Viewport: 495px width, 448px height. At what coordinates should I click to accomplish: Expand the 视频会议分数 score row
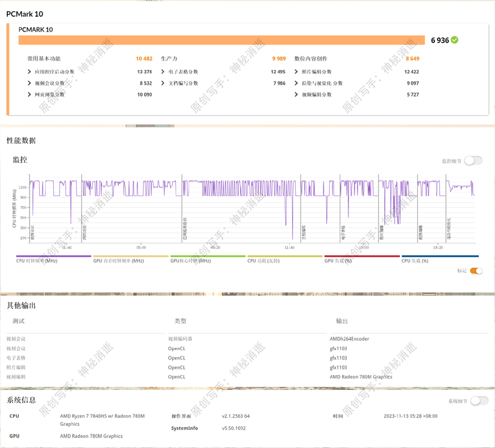pyautogui.click(x=29, y=83)
